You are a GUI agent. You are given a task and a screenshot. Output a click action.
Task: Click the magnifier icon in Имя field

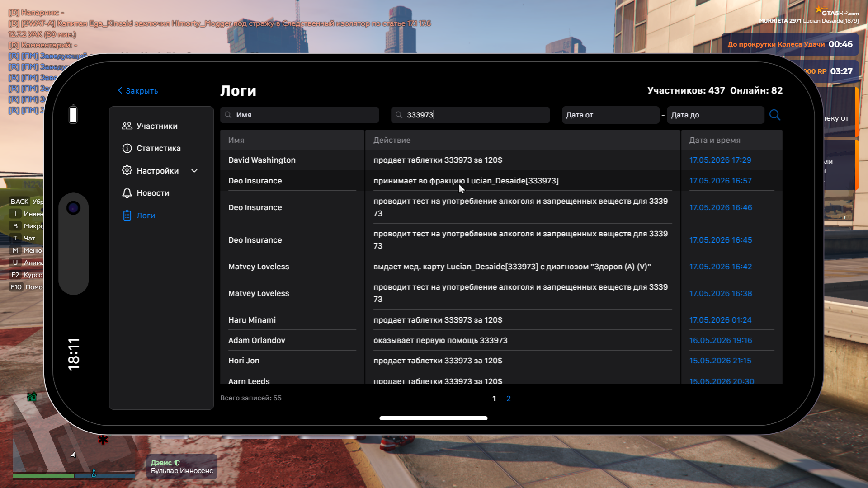[x=228, y=115]
